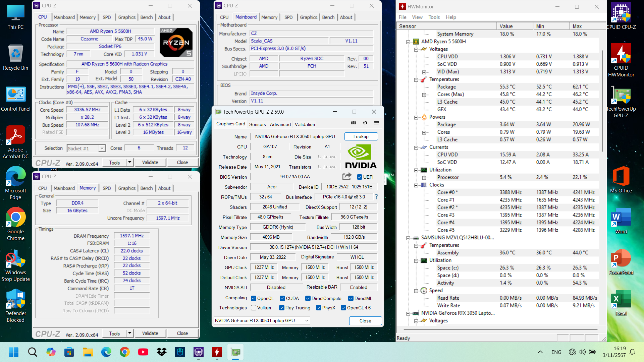Click the Lookup button in GPU-Z
644x362 pixels.
coord(361,136)
